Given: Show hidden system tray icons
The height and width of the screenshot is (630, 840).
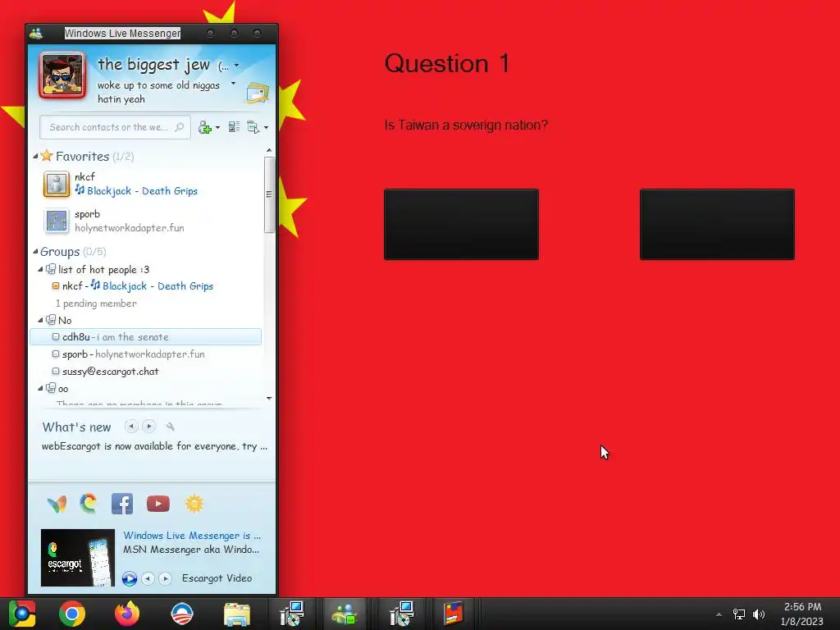Looking at the screenshot, I should [x=719, y=614].
